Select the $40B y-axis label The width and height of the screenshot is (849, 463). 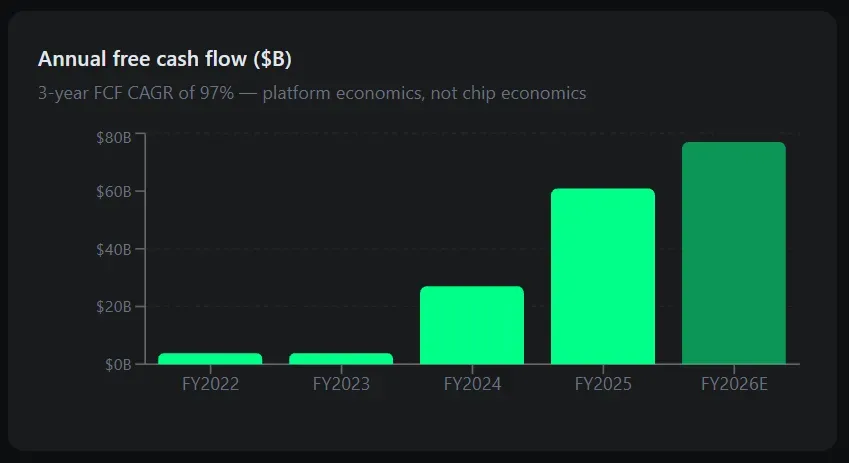point(114,249)
